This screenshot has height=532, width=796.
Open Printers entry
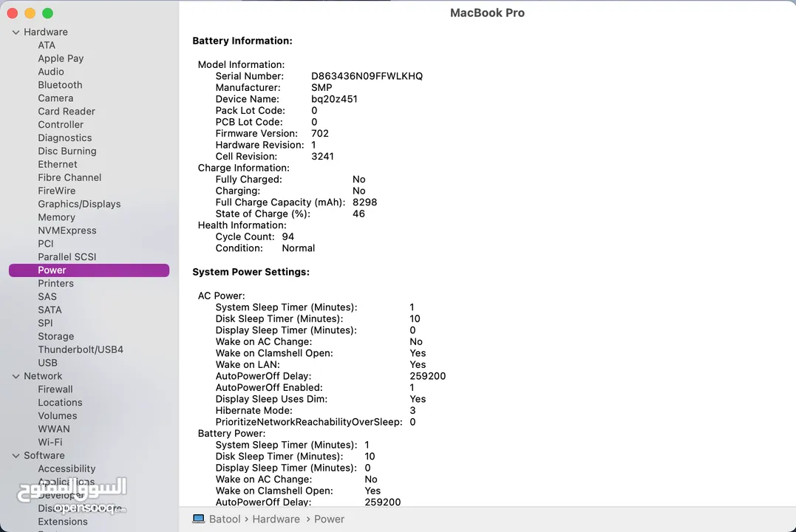pos(56,283)
